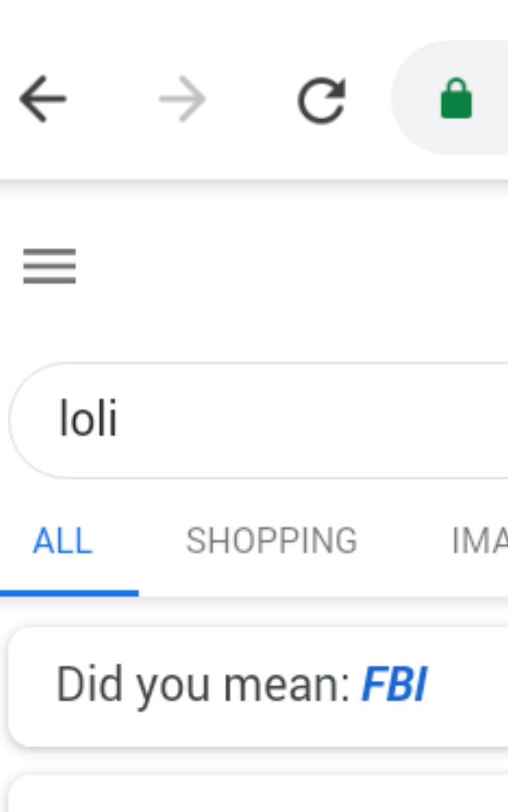The image size is (508, 812).
Task: Tap the blue tab underline indicator
Action: point(70,593)
